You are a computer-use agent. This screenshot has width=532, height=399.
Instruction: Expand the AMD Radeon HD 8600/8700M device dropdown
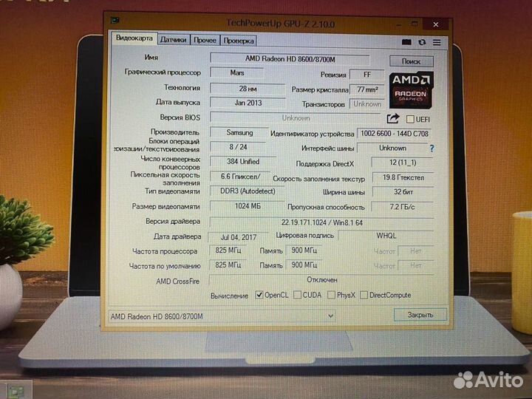(330, 316)
